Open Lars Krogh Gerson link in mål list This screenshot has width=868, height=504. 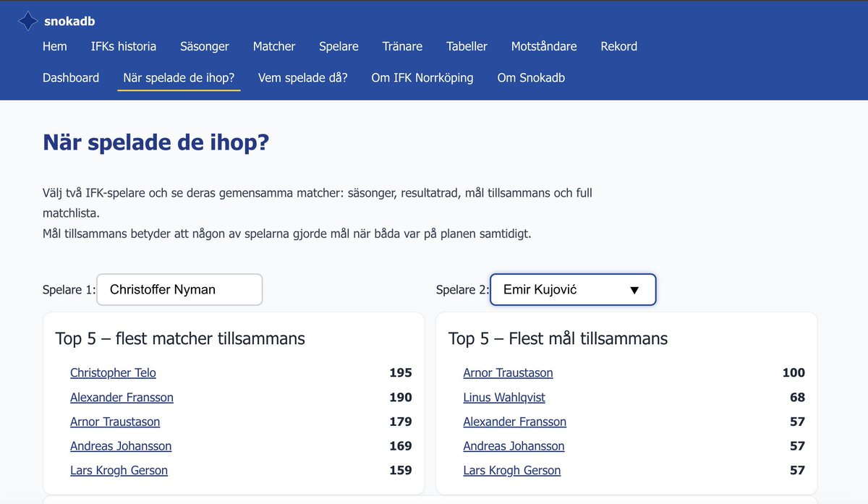pos(511,470)
